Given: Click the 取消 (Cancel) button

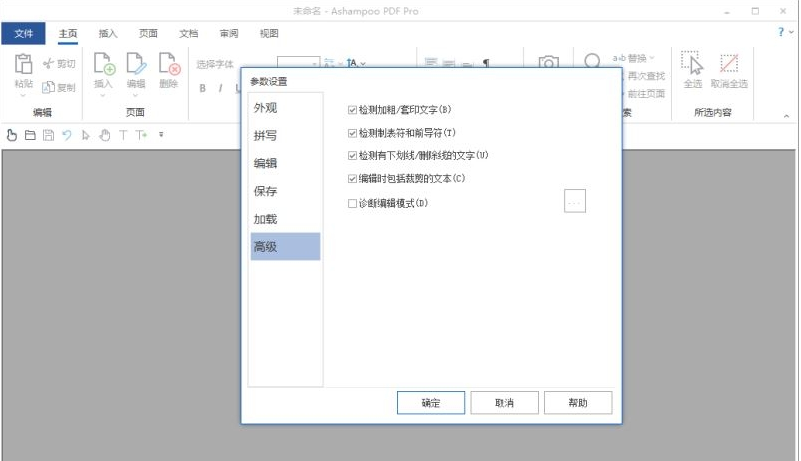Looking at the screenshot, I should [504, 403].
